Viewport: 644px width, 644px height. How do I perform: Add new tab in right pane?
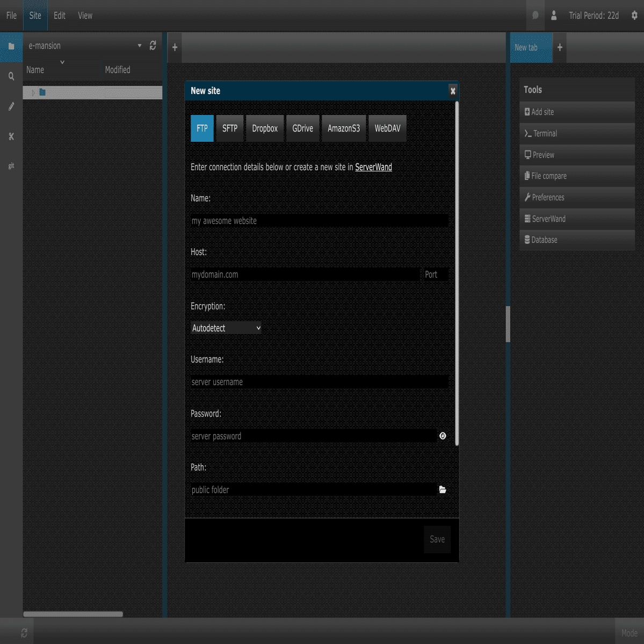(x=560, y=48)
